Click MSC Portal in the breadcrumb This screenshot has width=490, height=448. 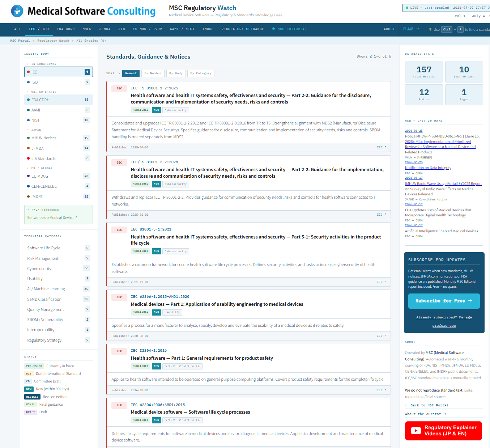tap(20, 41)
